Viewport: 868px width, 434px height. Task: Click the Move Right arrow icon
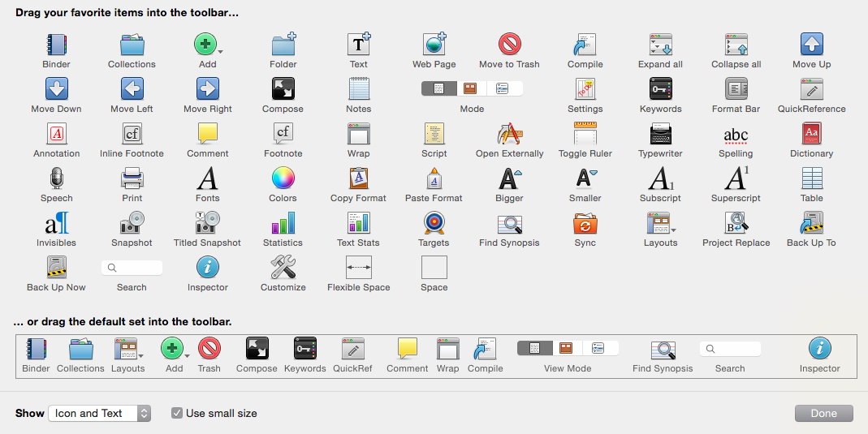click(208, 88)
